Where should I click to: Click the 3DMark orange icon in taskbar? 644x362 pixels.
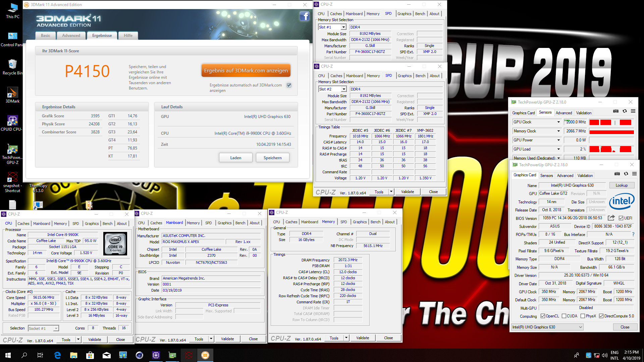click(205, 355)
